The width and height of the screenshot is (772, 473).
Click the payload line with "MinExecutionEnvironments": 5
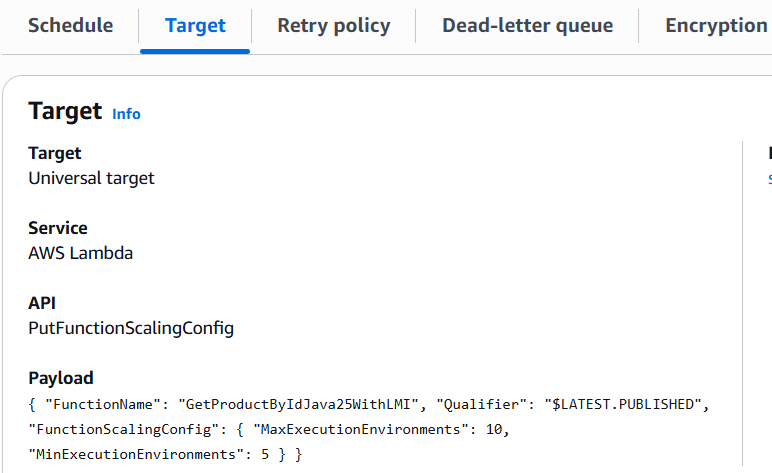165,454
